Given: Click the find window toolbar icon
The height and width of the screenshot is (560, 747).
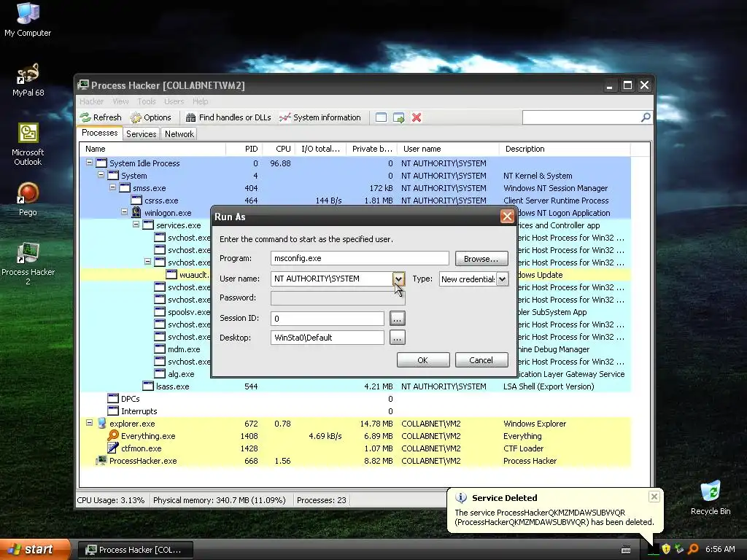Looking at the screenshot, I should [381, 117].
